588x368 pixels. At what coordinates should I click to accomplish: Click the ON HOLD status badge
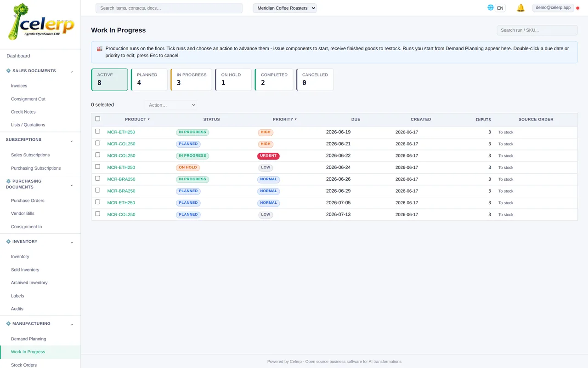tap(188, 167)
